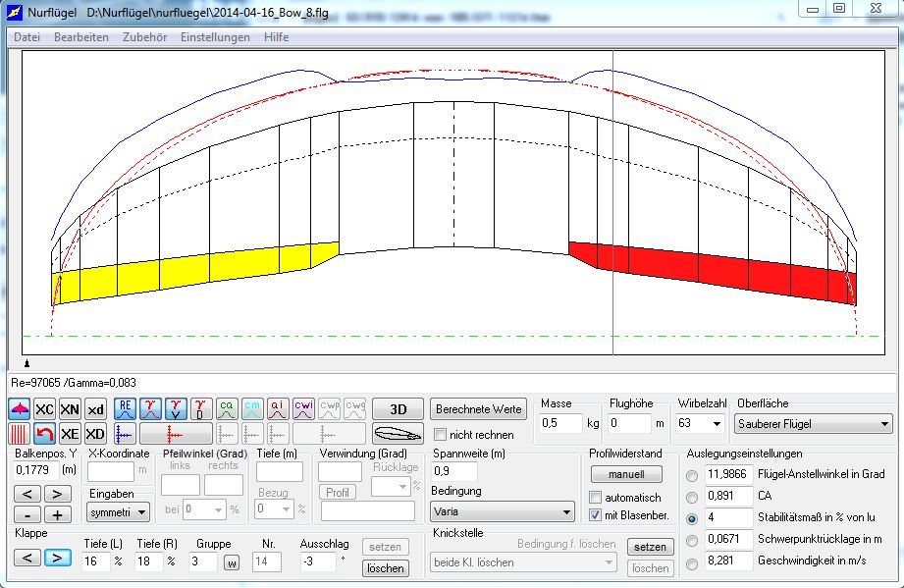Open the Einstellungen menu
This screenshot has height=588, width=904.
point(214,37)
